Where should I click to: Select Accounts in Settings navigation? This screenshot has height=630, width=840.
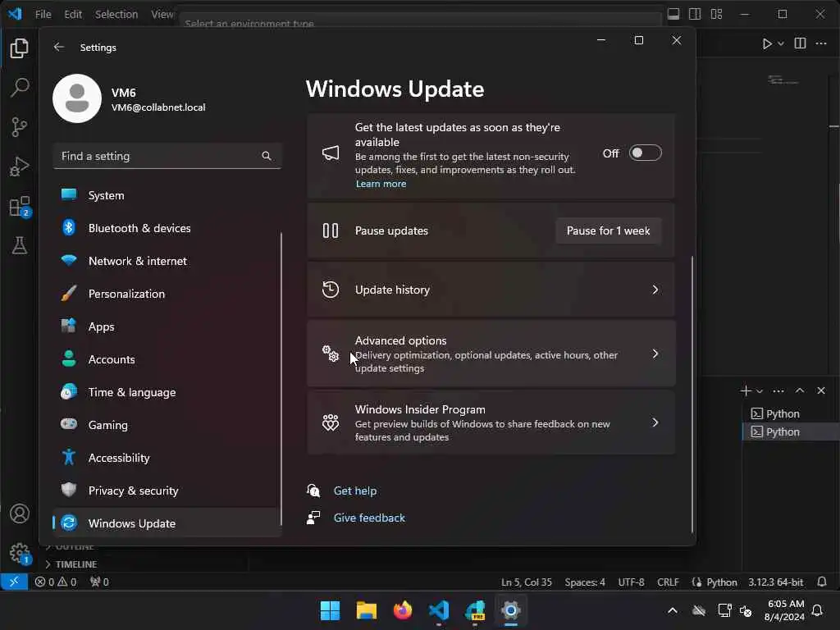(x=167, y=359)
